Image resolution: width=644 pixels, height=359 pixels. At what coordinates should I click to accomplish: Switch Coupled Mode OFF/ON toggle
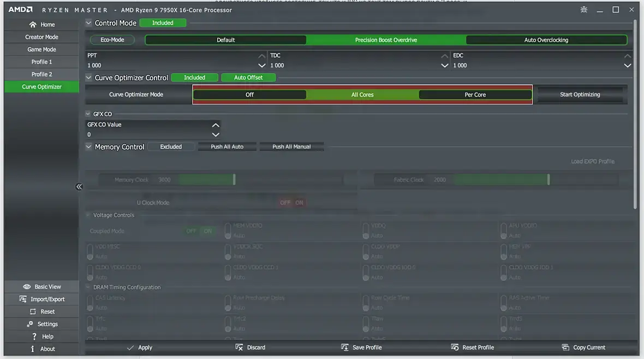click(199, 231)
